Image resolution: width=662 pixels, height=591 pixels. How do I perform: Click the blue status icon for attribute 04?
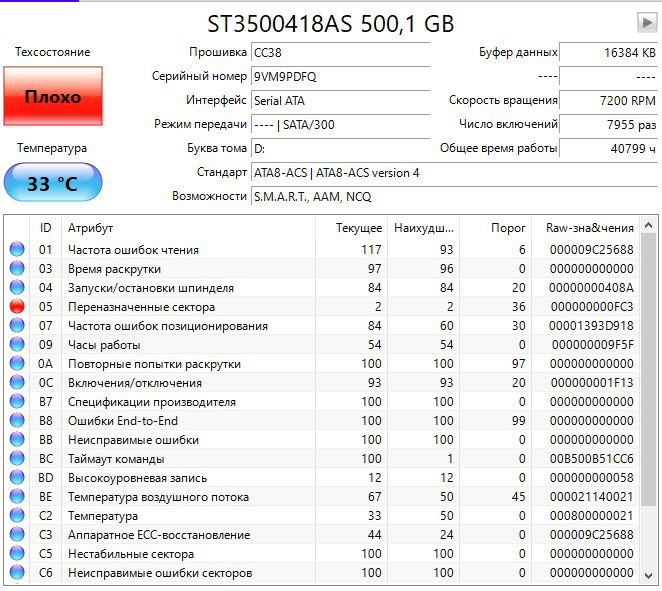pos(17,287)
